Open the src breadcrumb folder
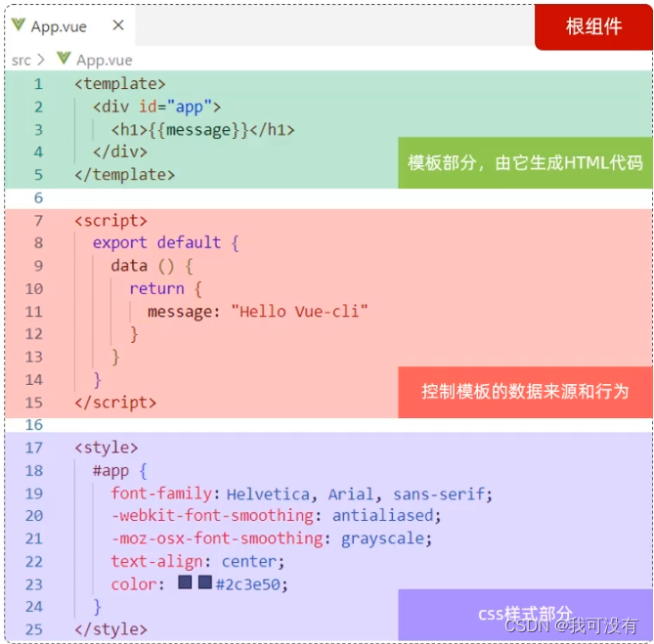The width and height of the screenshot is (654, 644). click(21, 61)
